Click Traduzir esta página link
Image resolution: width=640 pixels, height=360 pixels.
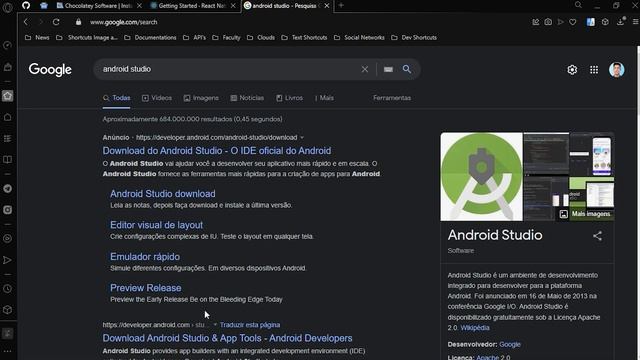pos(250,325)
